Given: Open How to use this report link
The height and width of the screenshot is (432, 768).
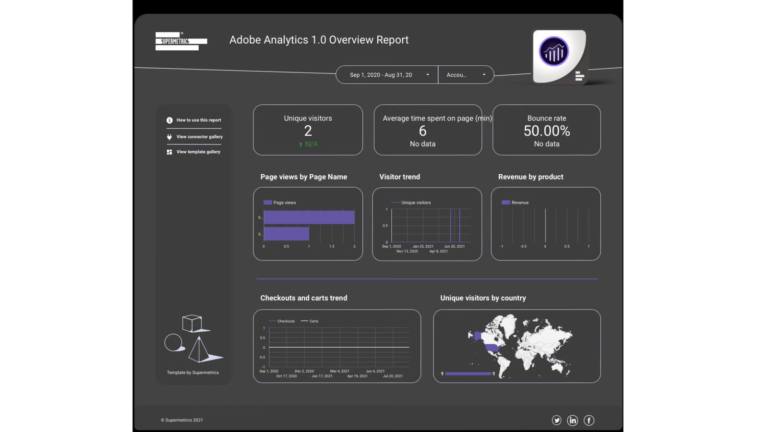Looking at the screenshot, I should [199, 120].
